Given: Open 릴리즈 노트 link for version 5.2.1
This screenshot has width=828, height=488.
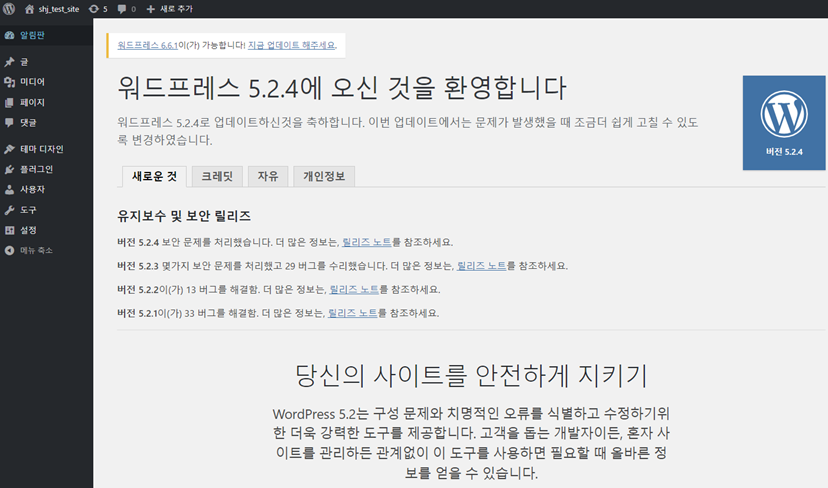Looking at the screenshot, I should pos(353,313).
